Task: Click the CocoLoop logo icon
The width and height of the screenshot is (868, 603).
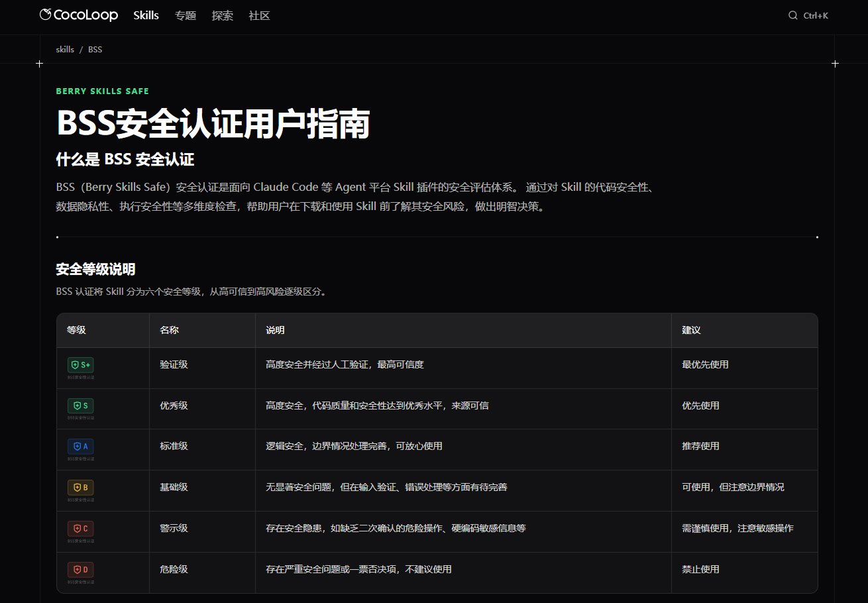Action: (44, 15)
